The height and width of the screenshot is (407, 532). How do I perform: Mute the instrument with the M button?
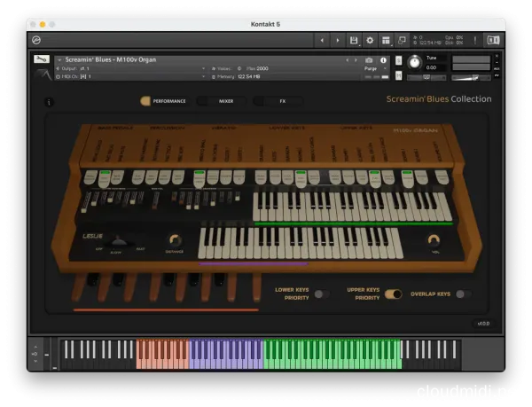pos(399,75)
